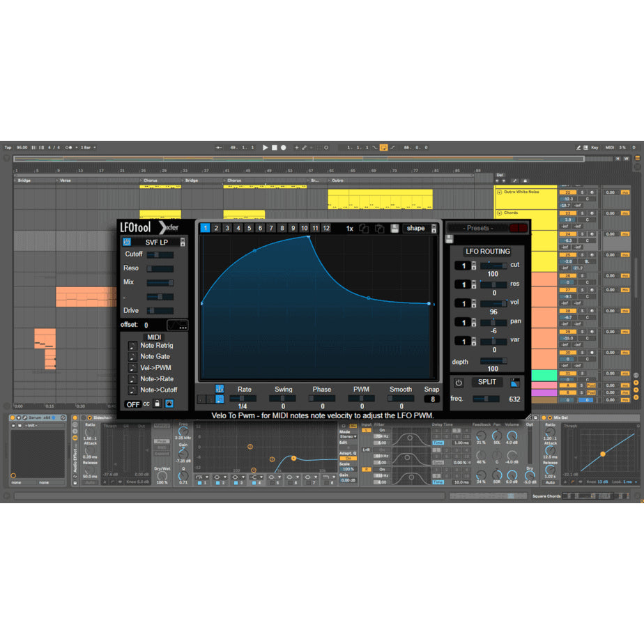Image resolution: width=644 pixels, height=644 pixels.
Task: Open the shape dropdown in LFOtool
Action: click(416, 228)
